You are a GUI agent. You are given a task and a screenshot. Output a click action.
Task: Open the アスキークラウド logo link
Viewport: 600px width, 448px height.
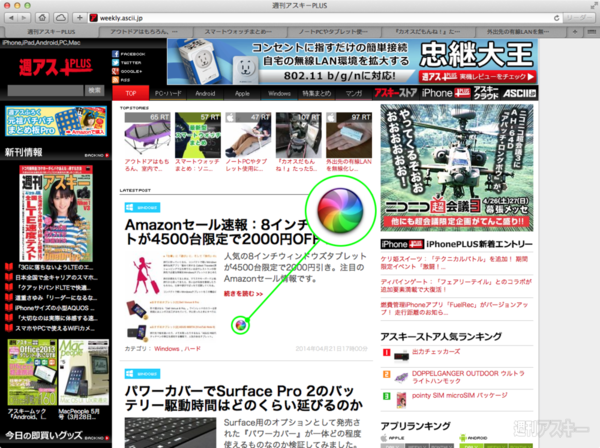[x=486, y=93]
